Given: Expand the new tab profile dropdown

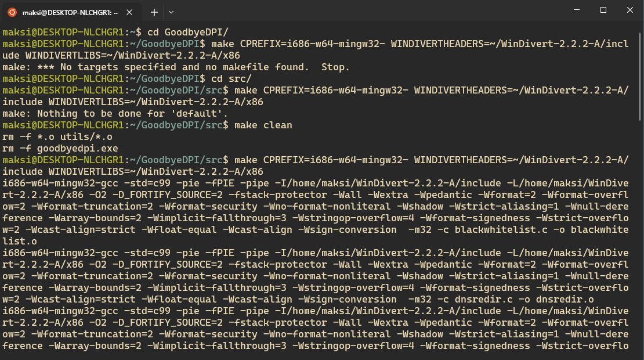Looking at the screenshot, I should click(171, 12).
